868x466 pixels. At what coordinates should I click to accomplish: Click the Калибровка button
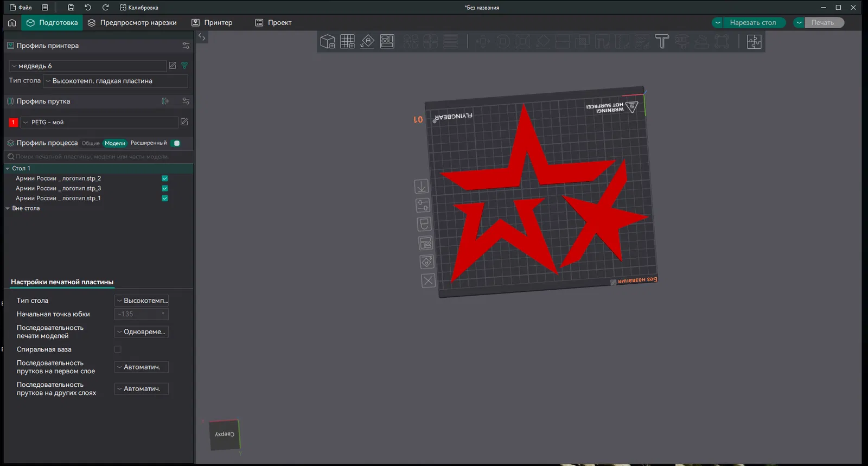coord(139,8)
